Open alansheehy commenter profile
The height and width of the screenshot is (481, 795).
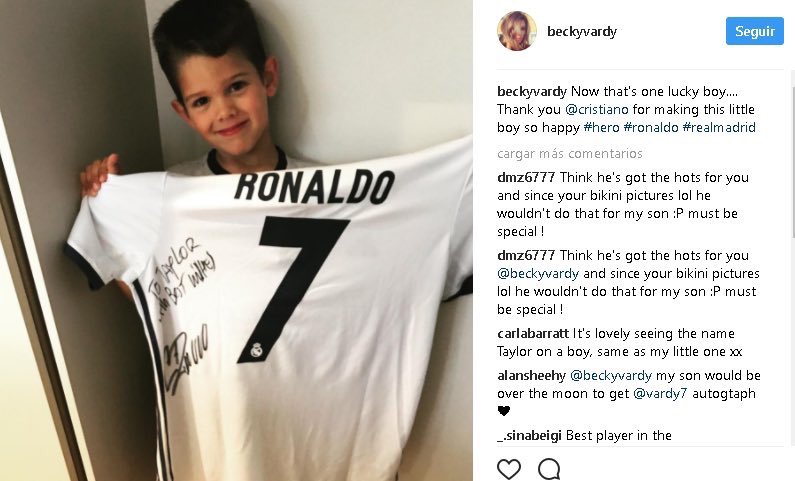coord(531,376)
